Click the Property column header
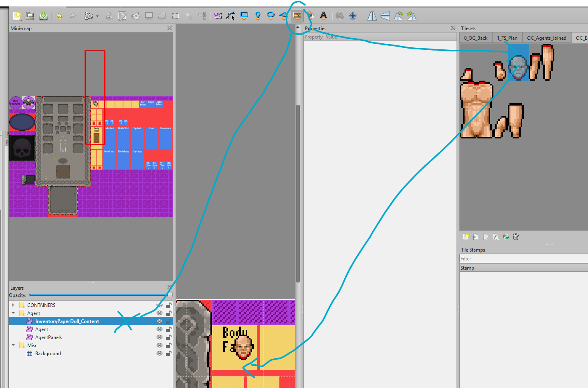 (x=314, y=37)
